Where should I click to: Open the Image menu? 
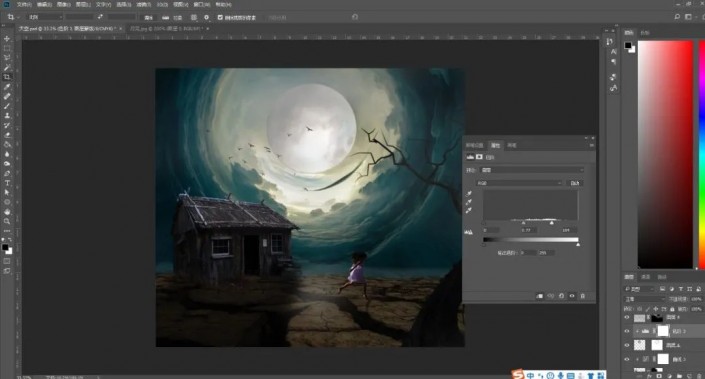pos(63,4)
